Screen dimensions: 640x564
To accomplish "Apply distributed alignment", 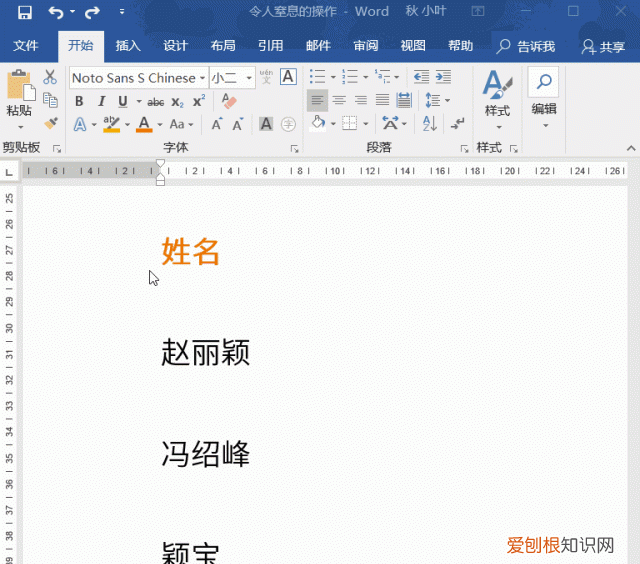I will (x=404, y=100).
